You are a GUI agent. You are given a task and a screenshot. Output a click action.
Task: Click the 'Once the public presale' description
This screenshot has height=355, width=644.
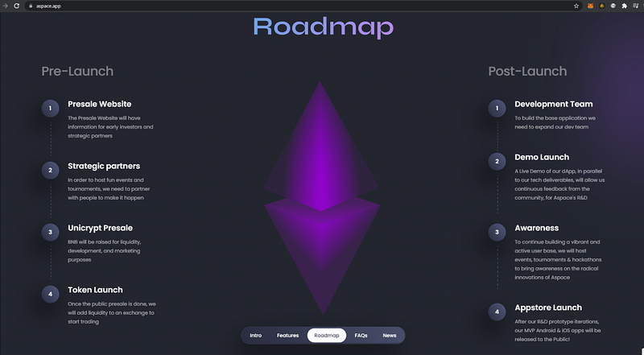[x=112, y=312]
